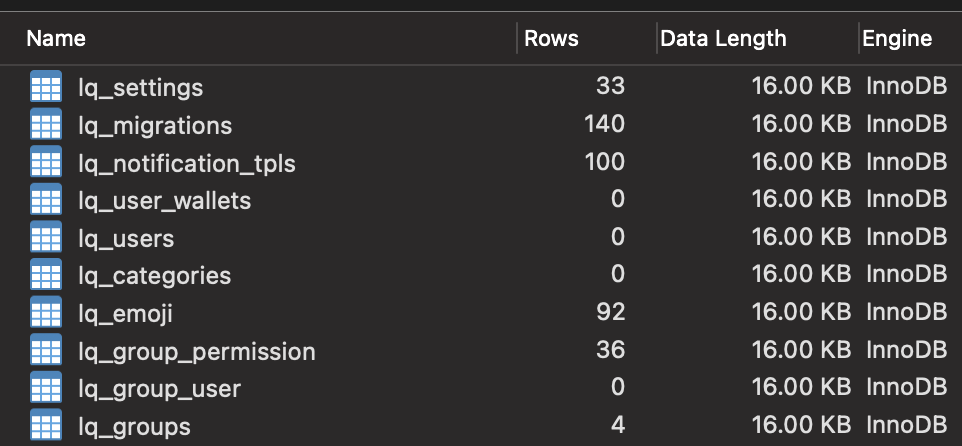Select the lq_group_permission table name
962x446 pixels.
[x=197, y=352]
